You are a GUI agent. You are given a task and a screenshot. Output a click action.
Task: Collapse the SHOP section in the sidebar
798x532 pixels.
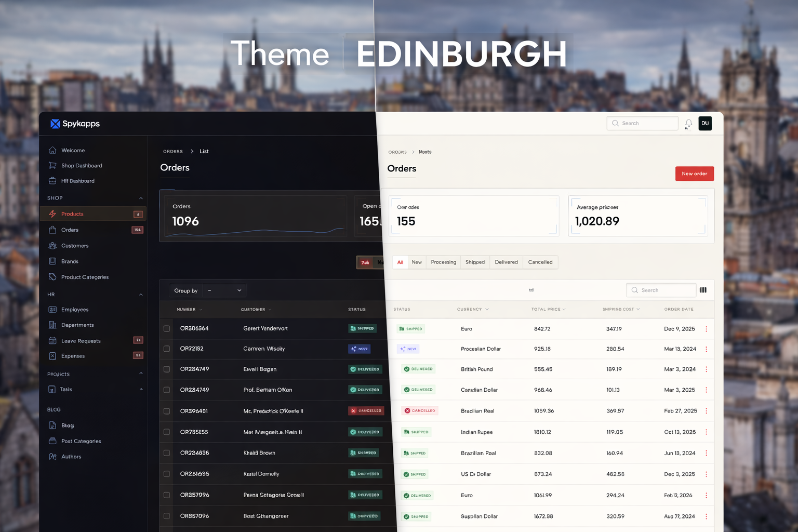coord(140,198)
